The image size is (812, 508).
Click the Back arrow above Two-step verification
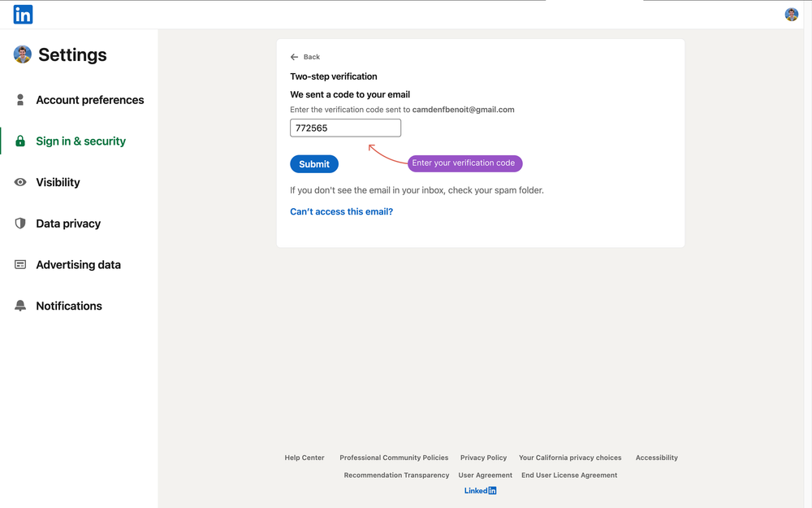(294, 57)
